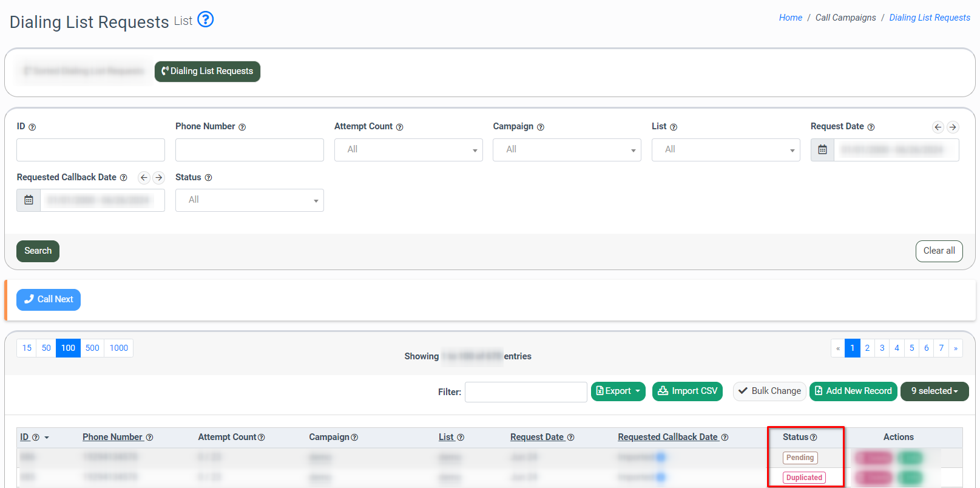This screenshot has width=980, height=488.
Task: Click the help icon beside the page title
Action: pos(206,20)
